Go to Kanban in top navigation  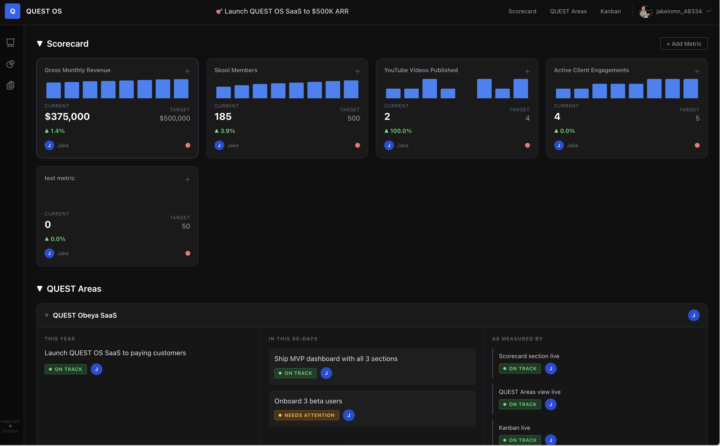click(610, 11)
